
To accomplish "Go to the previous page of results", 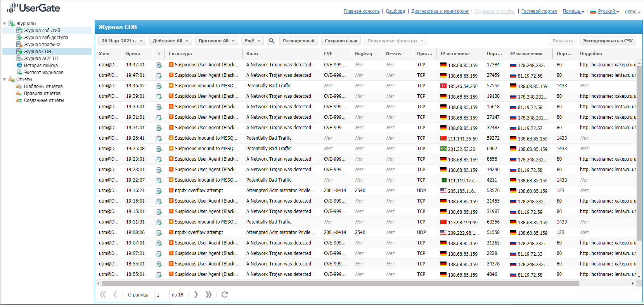I will tap(115, 295).
